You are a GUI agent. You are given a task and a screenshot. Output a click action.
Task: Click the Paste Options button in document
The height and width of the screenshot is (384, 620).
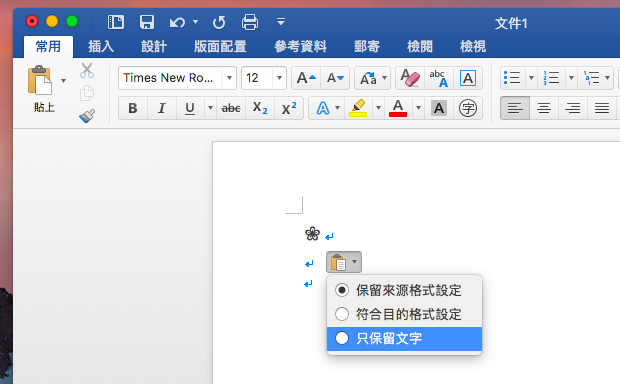(x=344, y=262)
